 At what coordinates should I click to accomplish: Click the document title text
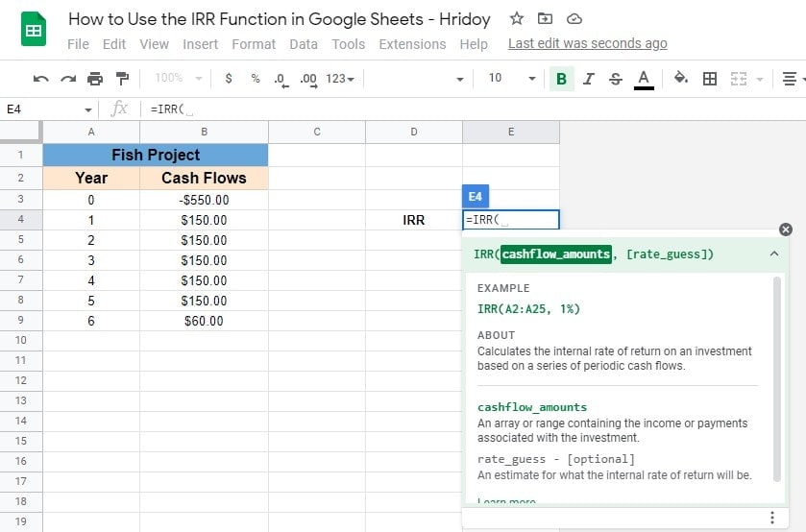[280, 19]
